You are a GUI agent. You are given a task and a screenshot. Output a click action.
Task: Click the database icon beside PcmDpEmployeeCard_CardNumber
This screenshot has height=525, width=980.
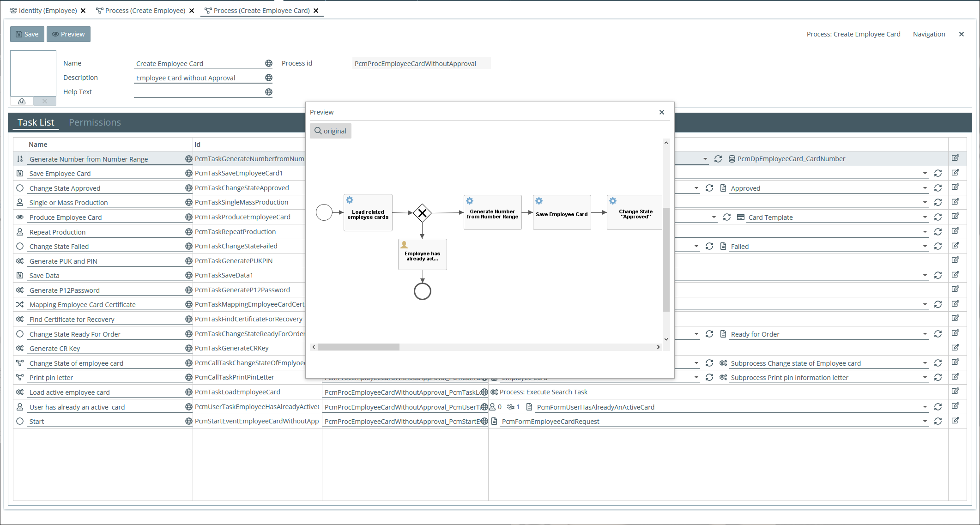(732, 158)
